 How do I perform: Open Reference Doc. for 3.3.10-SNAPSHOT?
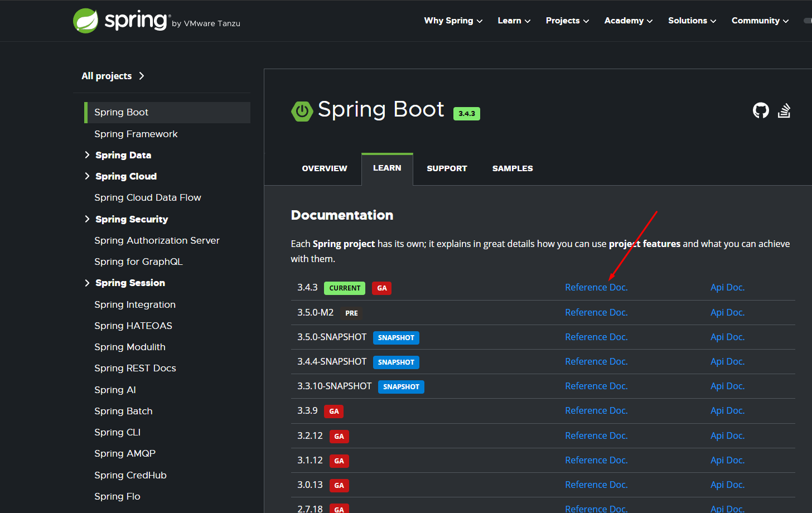click(x=596, y=386)
